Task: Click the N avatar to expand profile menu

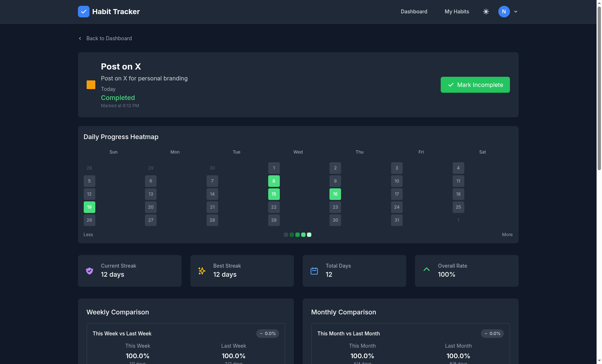Action: tap(504, 11)
